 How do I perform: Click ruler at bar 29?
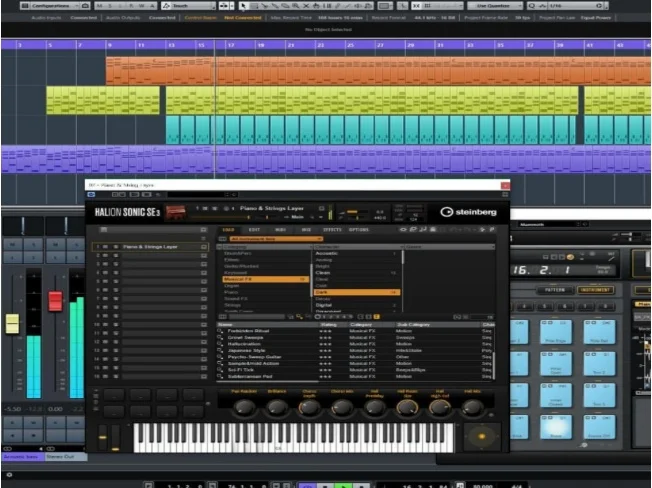pyautogui.click(x=410, y=45)
